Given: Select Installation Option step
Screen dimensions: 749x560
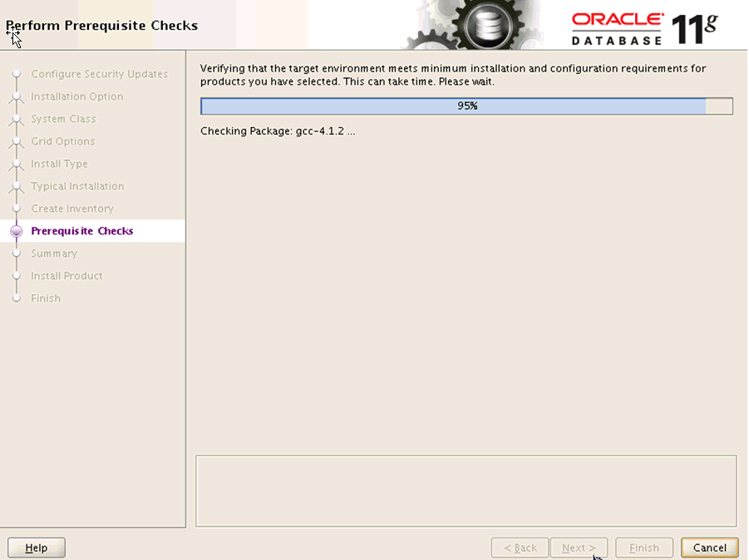Looking at the screenshot, I should click(77, 96).
